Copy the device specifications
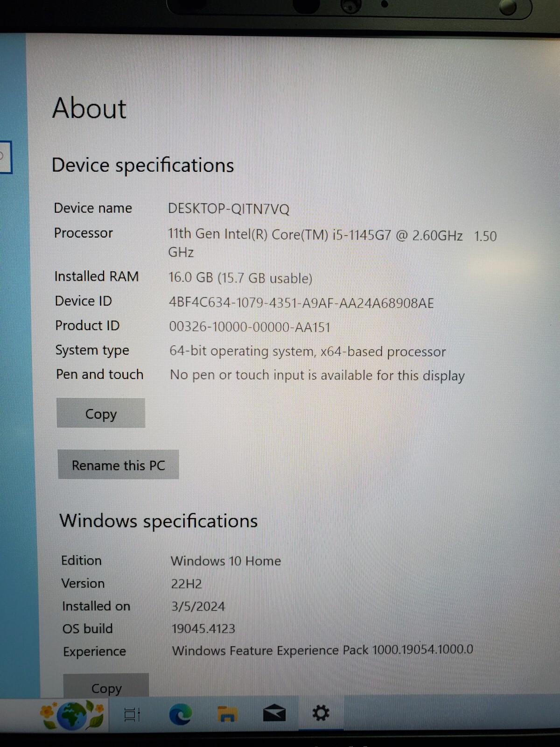560x747 pixels. pyautogui.click(x=101, y=413)
